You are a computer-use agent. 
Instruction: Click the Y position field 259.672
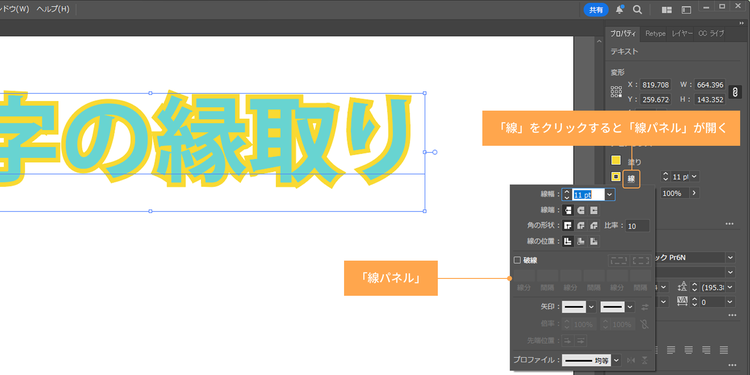coord(656,99)
